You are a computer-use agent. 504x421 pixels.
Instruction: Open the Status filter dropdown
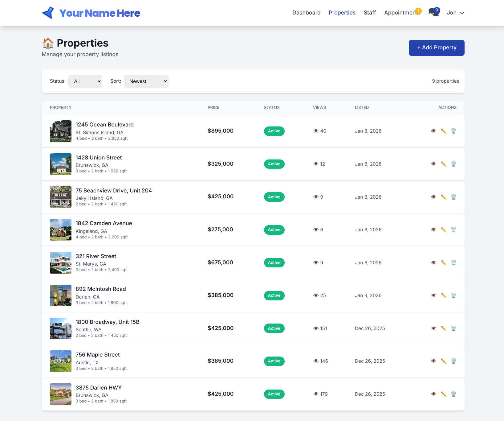coord(85,81)
